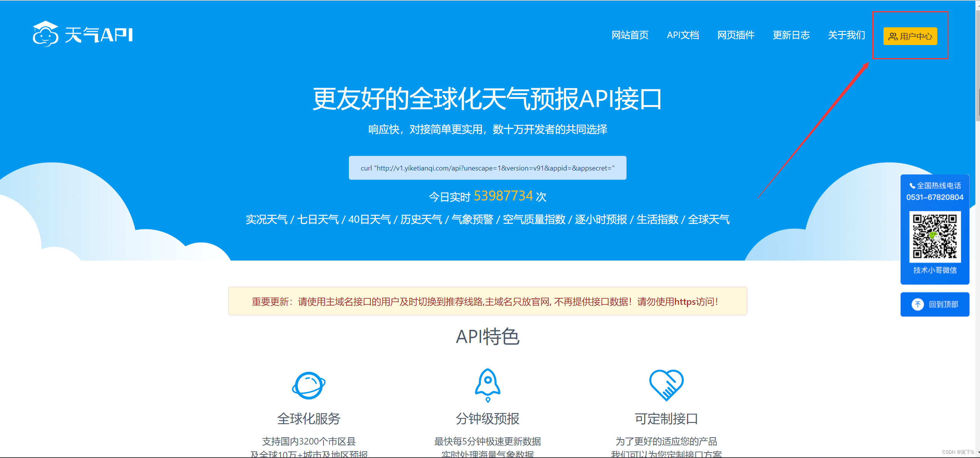This screenshot has height=458, width=980.
Task: Click the heart handshake icon above 可定制接口
Action: (666, 385)
